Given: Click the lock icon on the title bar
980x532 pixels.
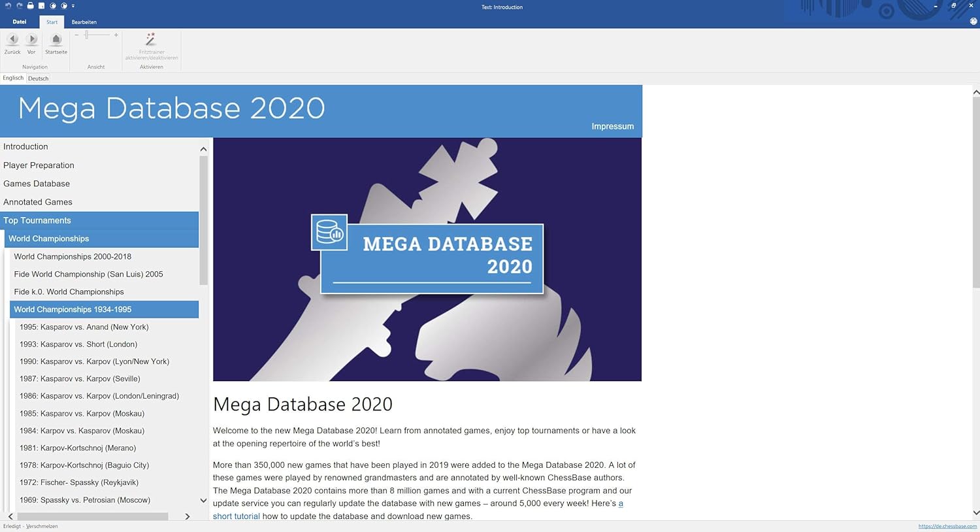Looking at the screenshot, I should [x=30, y=5].
